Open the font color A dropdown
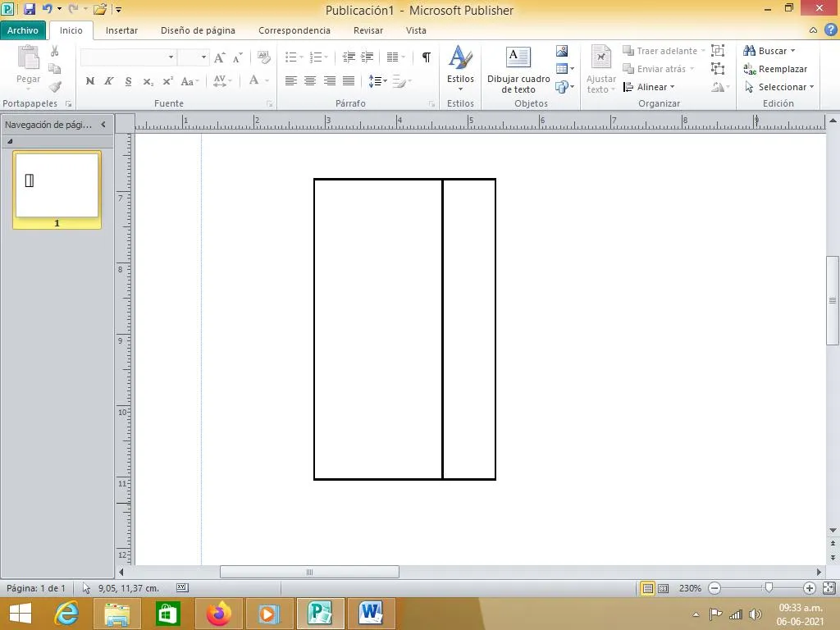This screenshot has height=630, width=840. click(x=258, y=80)
